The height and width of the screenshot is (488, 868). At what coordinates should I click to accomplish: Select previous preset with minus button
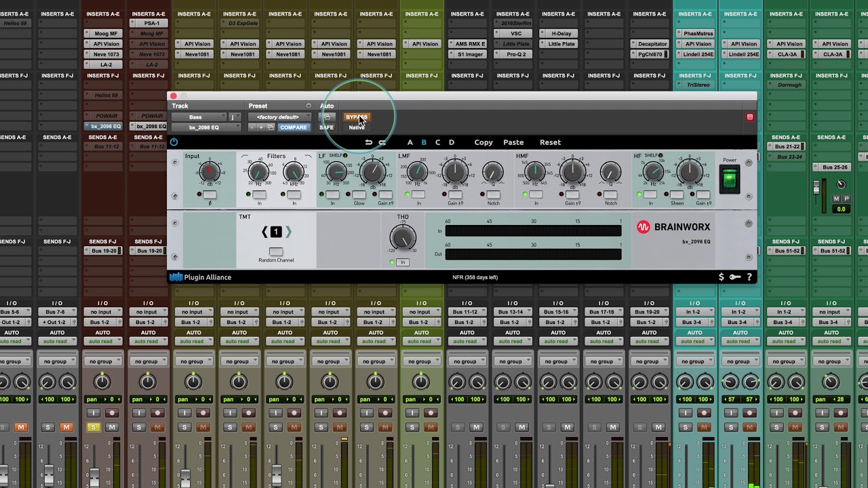pos(252,127)
